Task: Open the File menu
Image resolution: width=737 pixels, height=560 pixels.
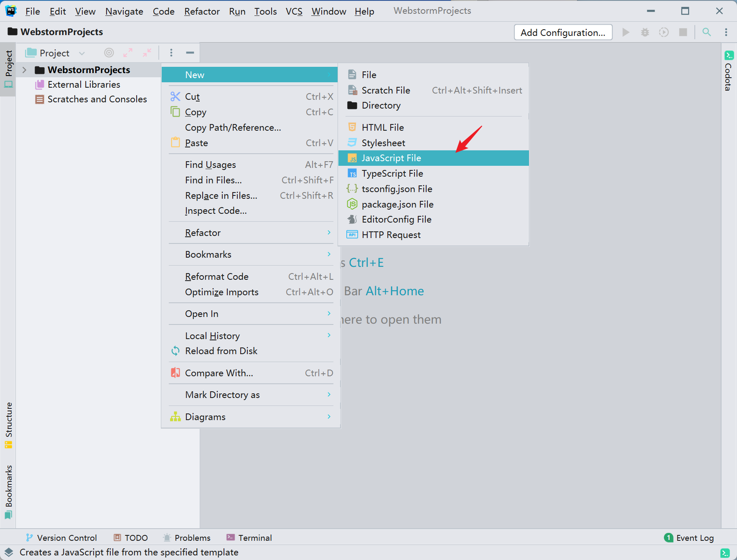Action: (33, 11)
